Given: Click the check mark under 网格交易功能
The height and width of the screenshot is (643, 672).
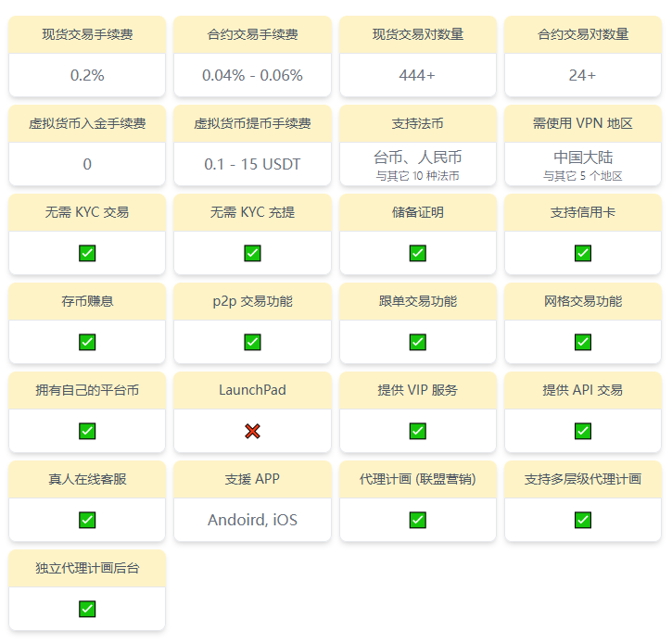Looking at the screenshot, I should click(x=582, y=342).
